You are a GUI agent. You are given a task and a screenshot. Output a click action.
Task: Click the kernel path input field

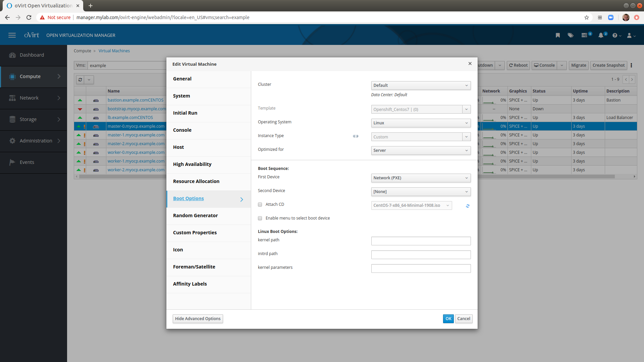click(x=421, y=241)
